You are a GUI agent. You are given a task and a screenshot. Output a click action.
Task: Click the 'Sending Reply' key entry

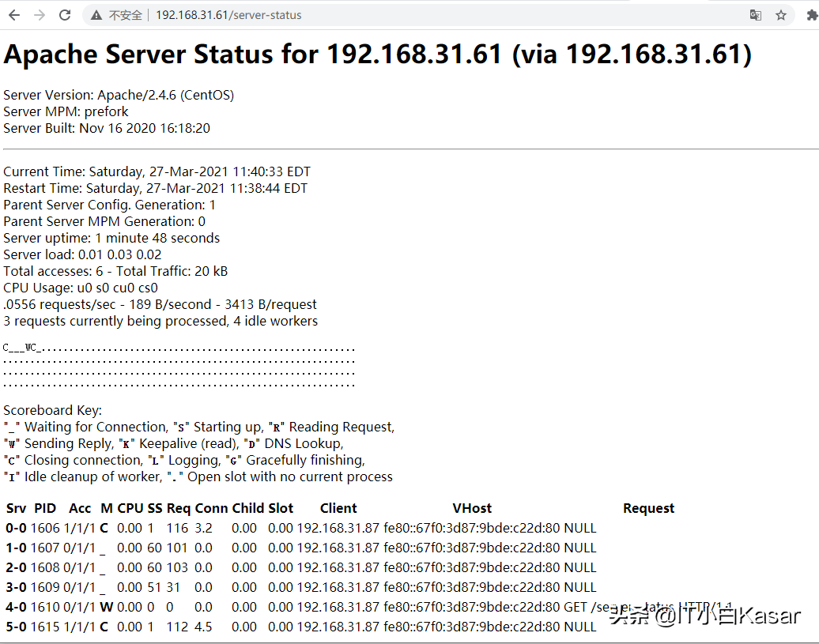pyautogui.click(x=58, y=443)
